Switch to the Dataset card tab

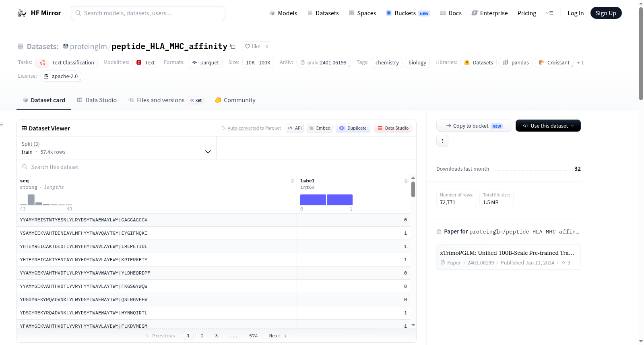pyautogui.click(x=44, y=100)
